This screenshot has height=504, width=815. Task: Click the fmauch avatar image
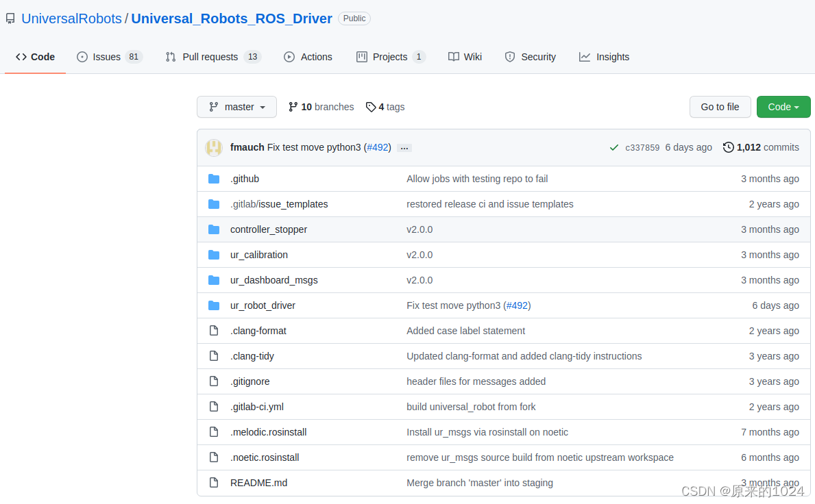click(214, 148)
